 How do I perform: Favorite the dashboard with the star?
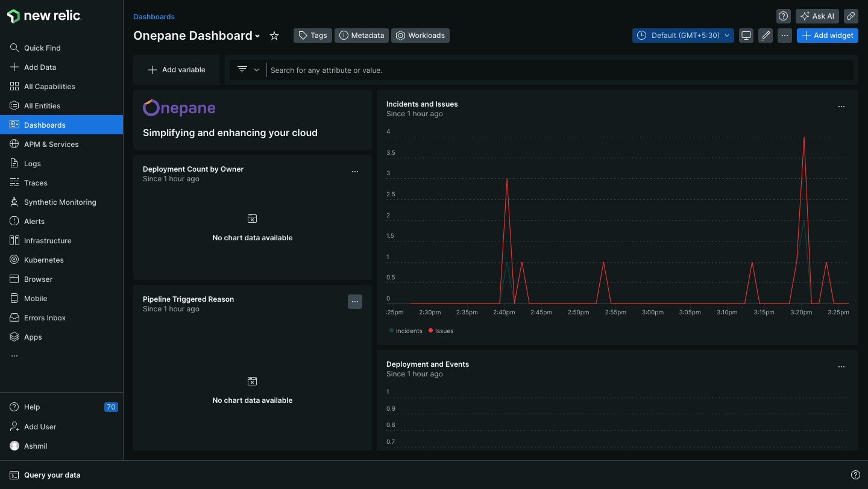pyautogui.click(x=274, y=36)
